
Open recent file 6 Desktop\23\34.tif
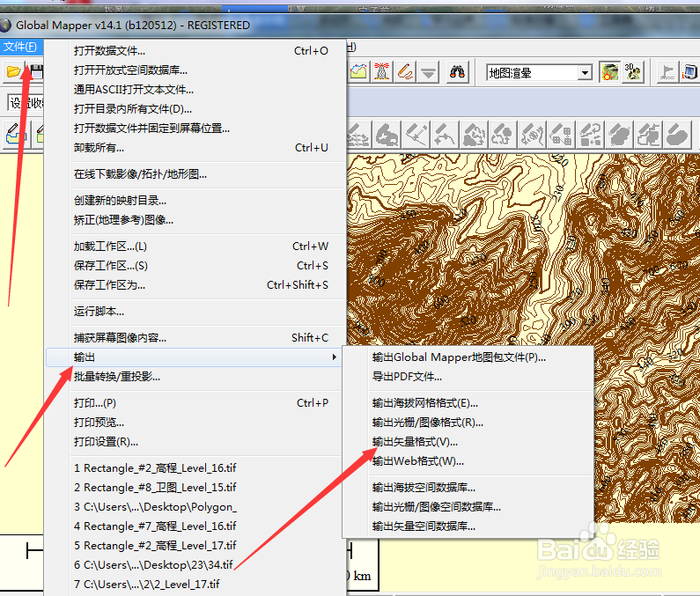[196, 565]
